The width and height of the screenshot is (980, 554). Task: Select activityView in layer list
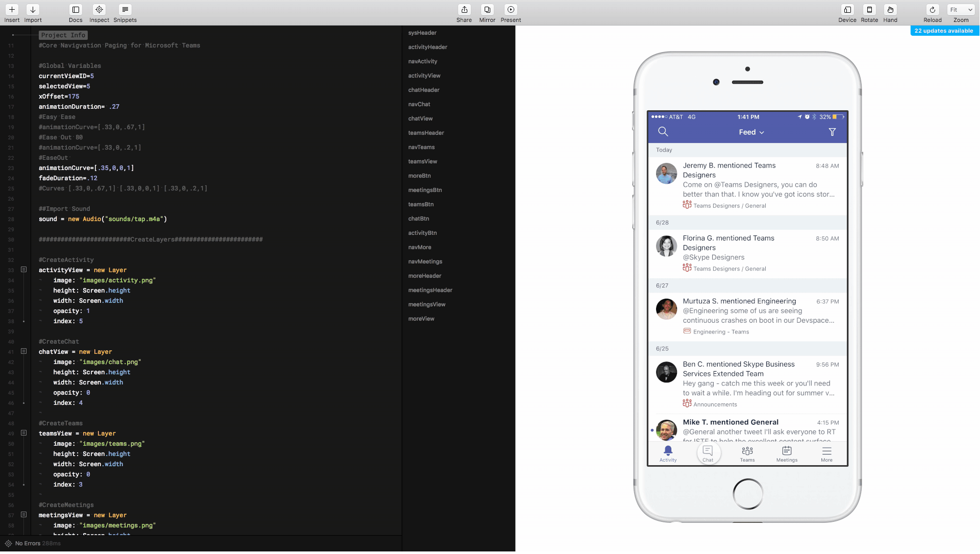click(424, 76)
